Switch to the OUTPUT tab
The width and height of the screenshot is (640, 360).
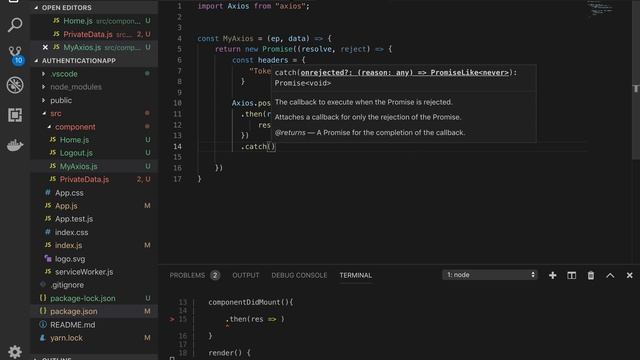(x=246, y=276)
